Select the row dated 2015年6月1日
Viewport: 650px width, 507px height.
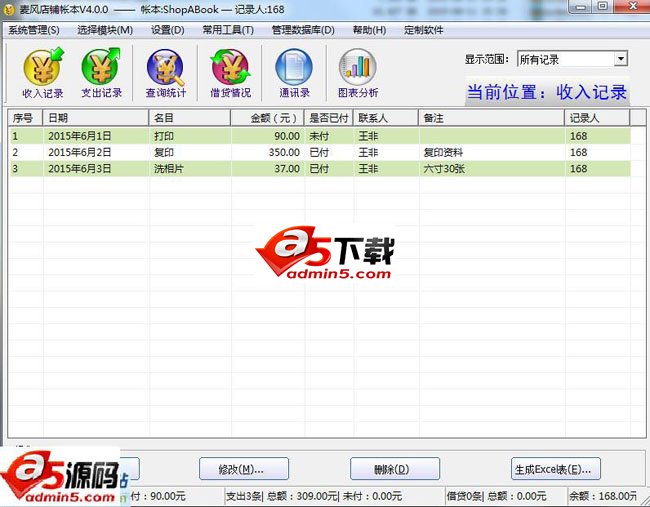320,136
